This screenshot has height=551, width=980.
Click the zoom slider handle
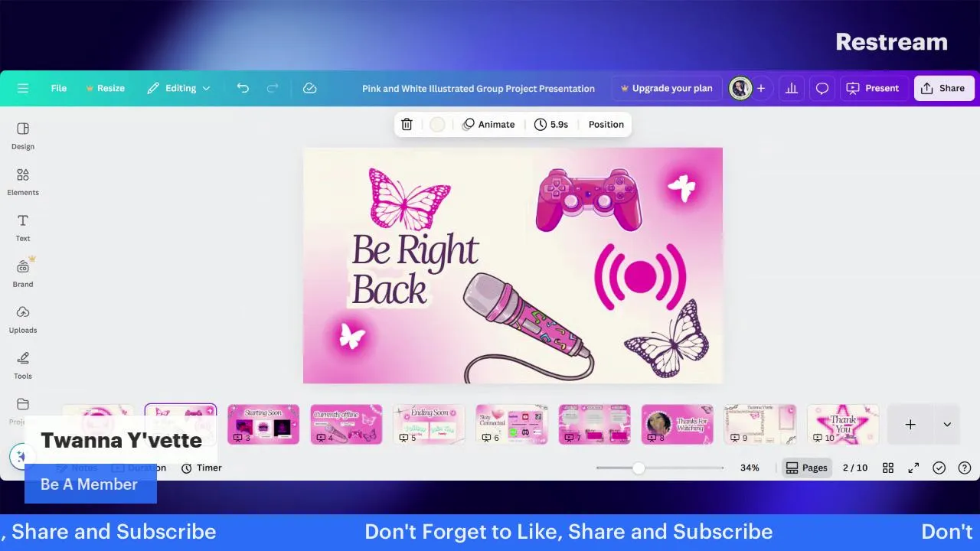pyautogui.click(x=638, y=468)
